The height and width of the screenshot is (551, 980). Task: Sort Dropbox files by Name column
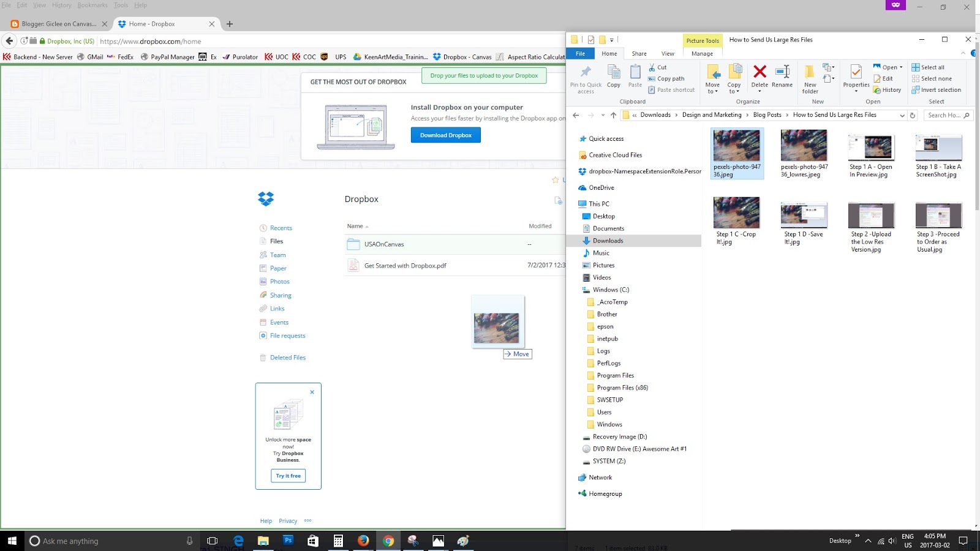coord(355,226)
